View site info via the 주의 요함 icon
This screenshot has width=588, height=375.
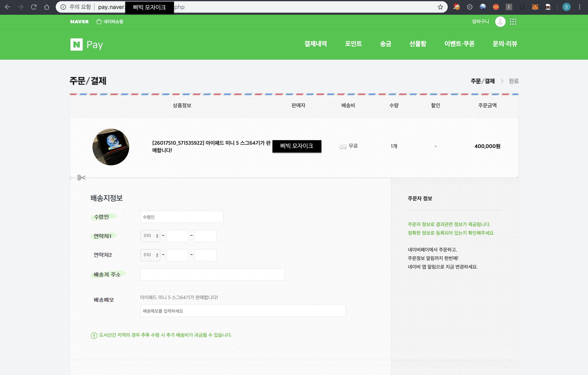click(x=63, y=7)
